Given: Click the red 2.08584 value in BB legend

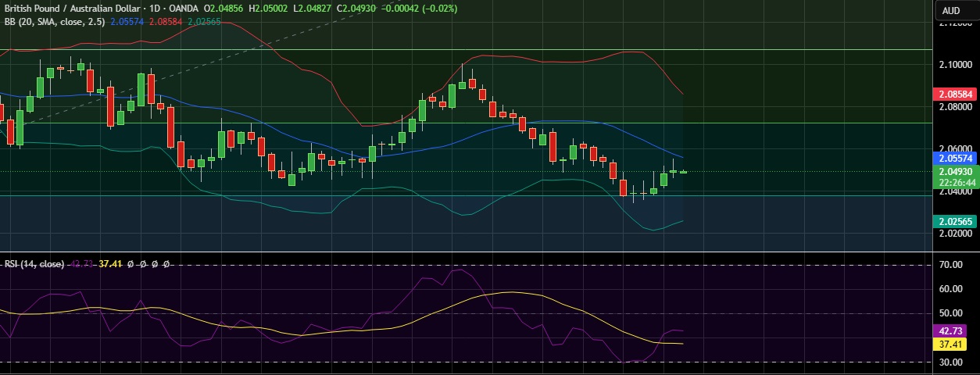Looking at the screenshot, I should click(x=167, y=21).
